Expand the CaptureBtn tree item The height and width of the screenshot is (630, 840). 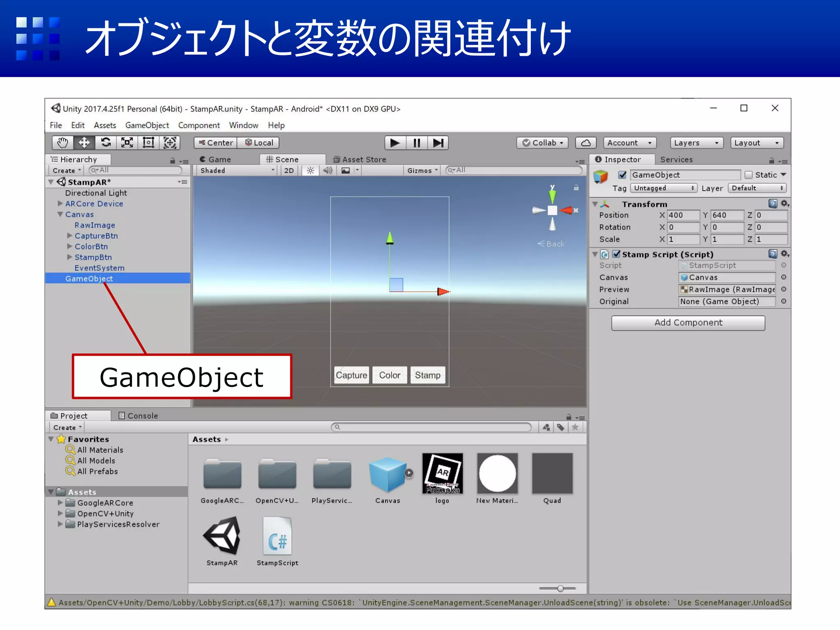click(70, 235)
